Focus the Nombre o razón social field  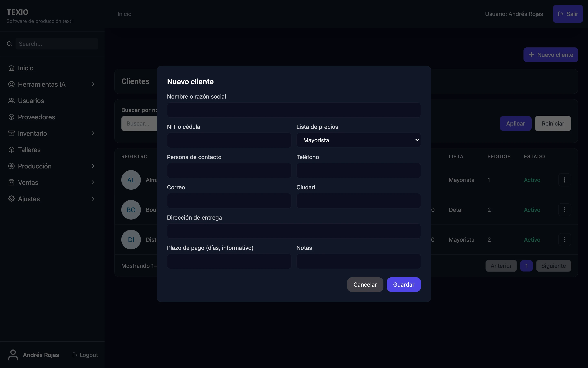(294, 110)
